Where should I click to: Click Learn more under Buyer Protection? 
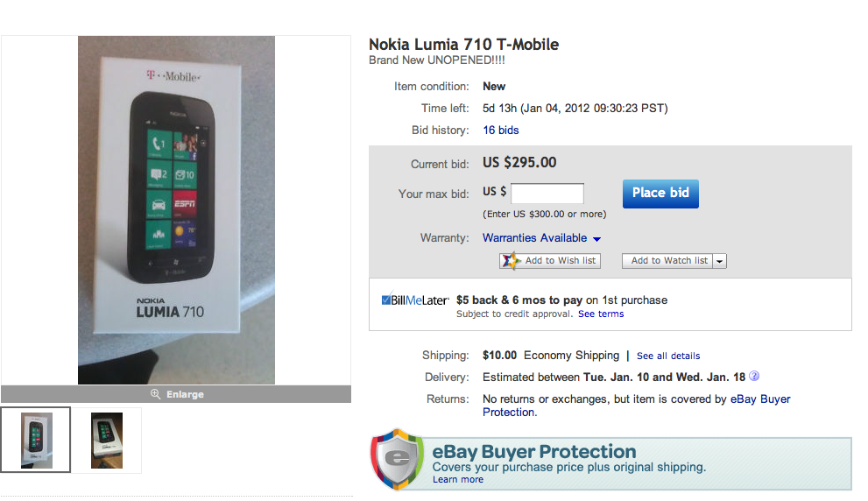tap(457, 480)
